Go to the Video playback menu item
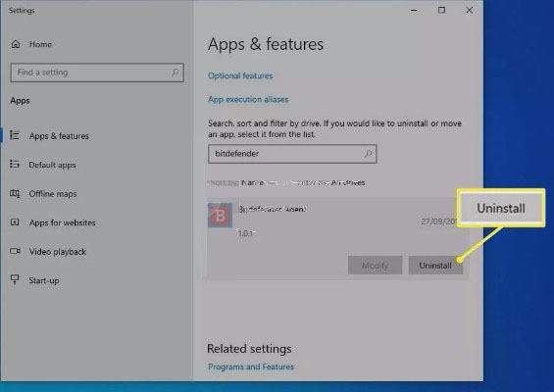Viewport: 554px width, 392px height. (58, 252)
